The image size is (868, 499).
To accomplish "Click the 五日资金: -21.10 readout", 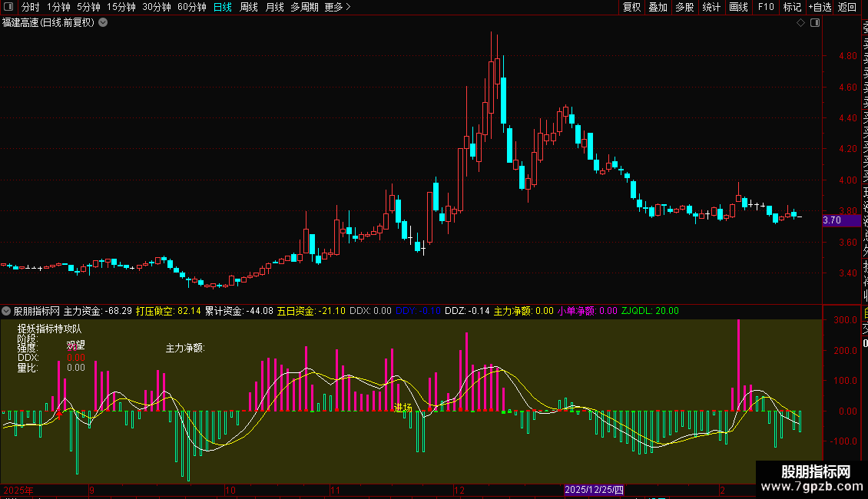I will click(x=311, y=311).
